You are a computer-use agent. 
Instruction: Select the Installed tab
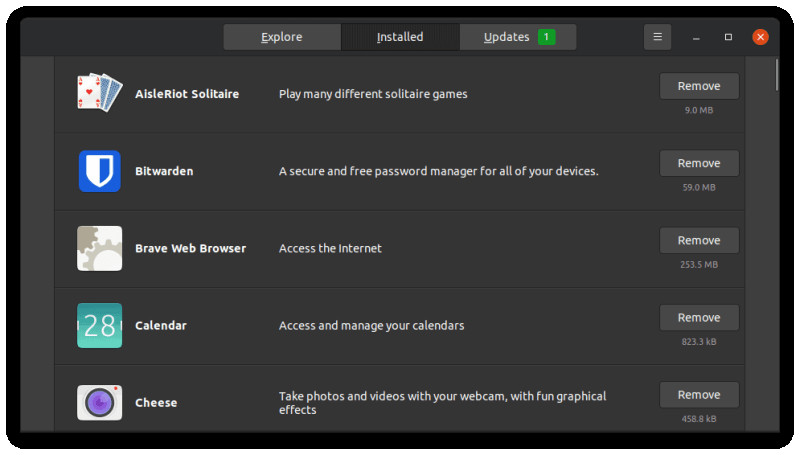click(400, 37)
